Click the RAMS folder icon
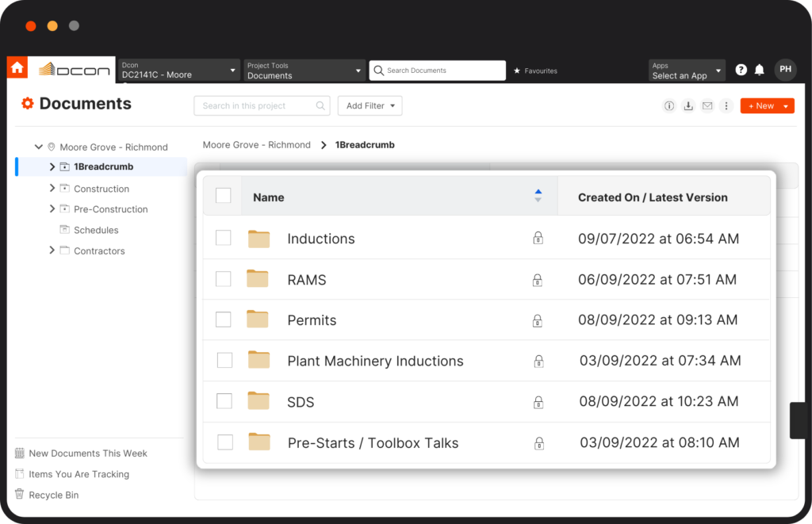 click(x=258, y=278)
